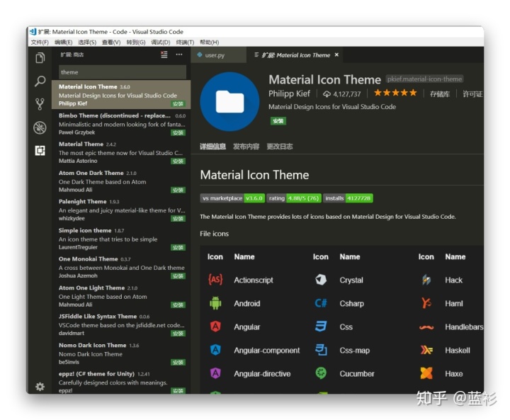Open the Explorer view in activity bar
The width and height of the screenshot is (510, 420).
40,58
